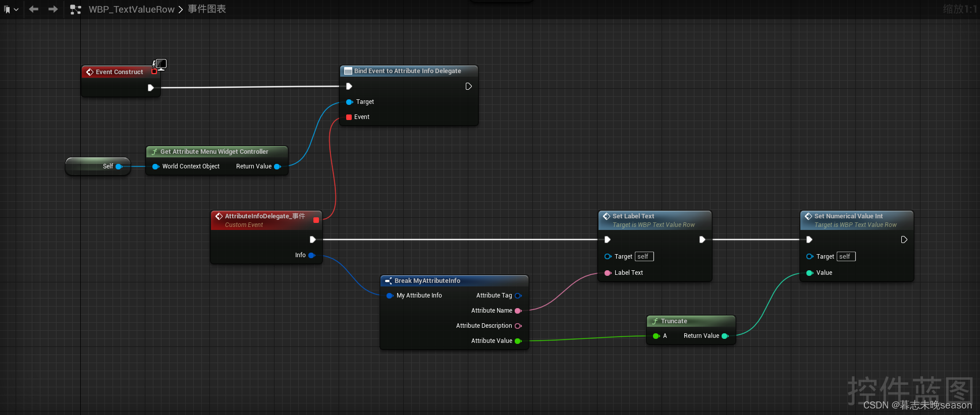
Task: Select the Bind Event to Attribute Info Delegate header
Action: pos(408,71)
